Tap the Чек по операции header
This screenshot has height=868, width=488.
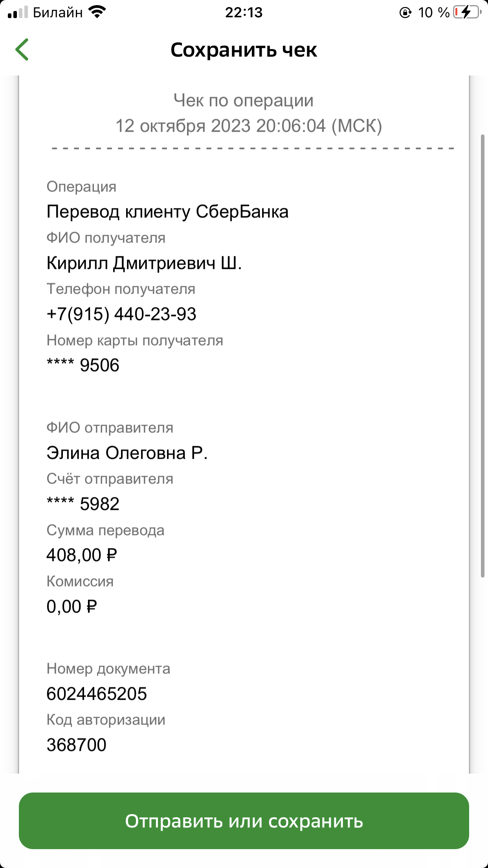(244, 101)
